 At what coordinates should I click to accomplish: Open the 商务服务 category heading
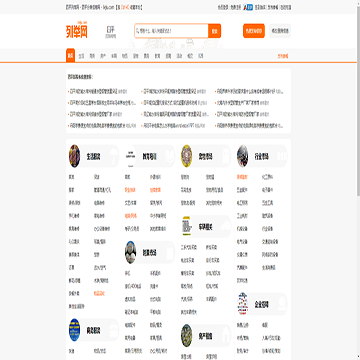[93, 330]
